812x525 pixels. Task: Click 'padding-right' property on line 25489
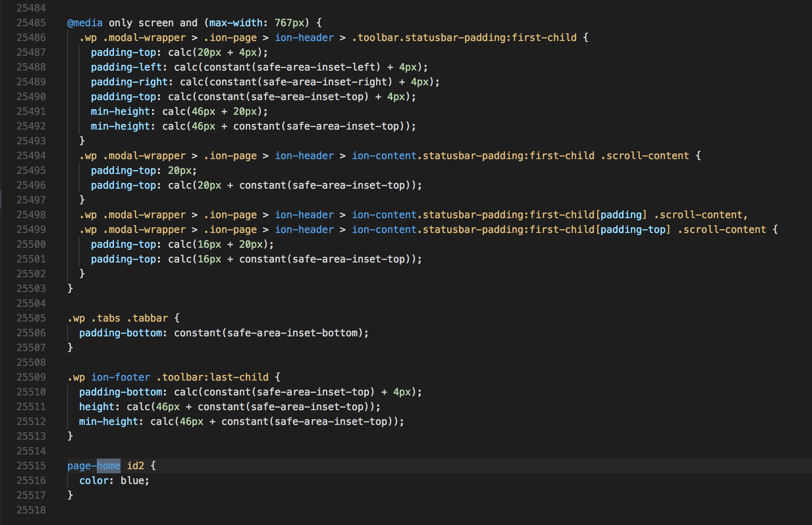click(x=129, y=82)
